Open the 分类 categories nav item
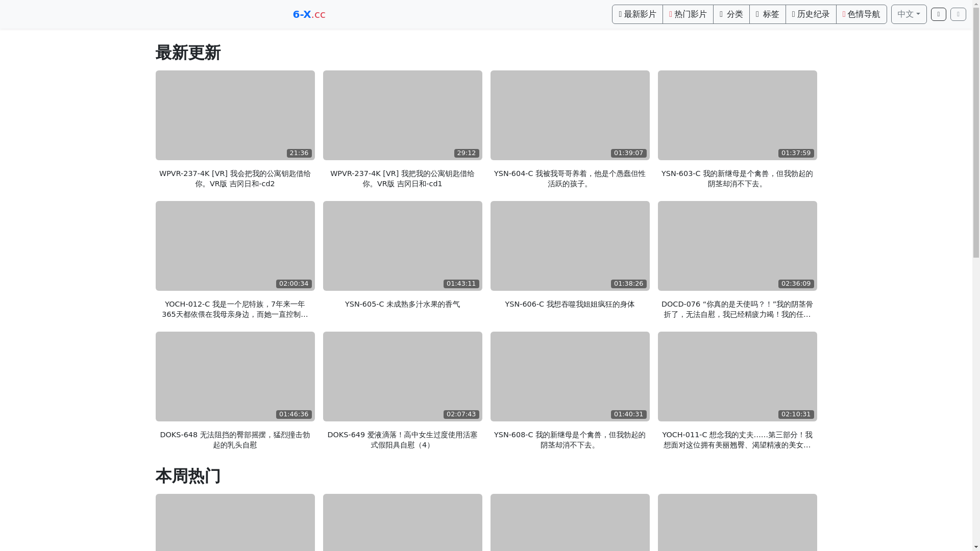 731,14
